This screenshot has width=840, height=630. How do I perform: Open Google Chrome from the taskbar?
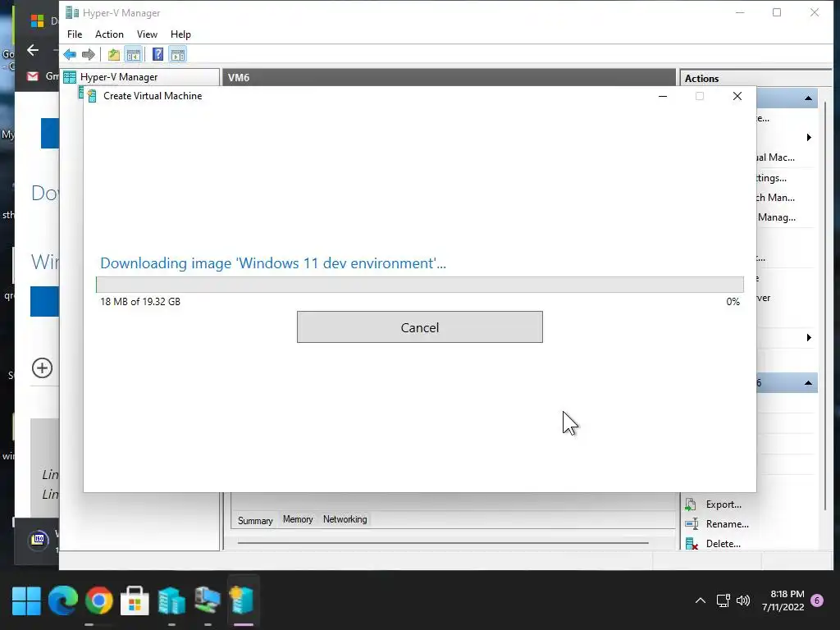pyautogui.click(x=98, y=601)
